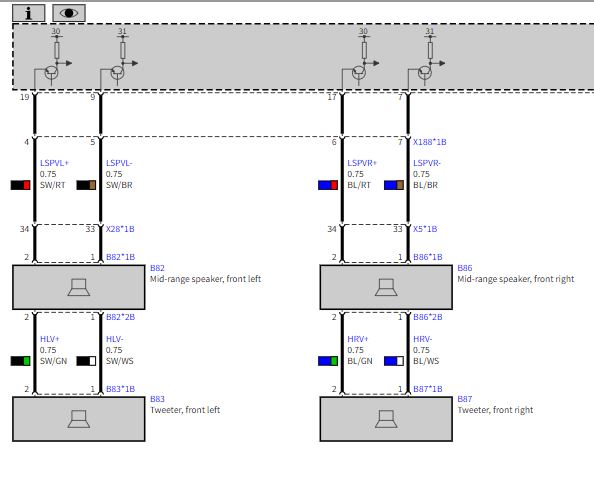The width and height of the screenshot is (594, 478).
Task: Toggle the eye visibility button
Action: click(69, 13)
